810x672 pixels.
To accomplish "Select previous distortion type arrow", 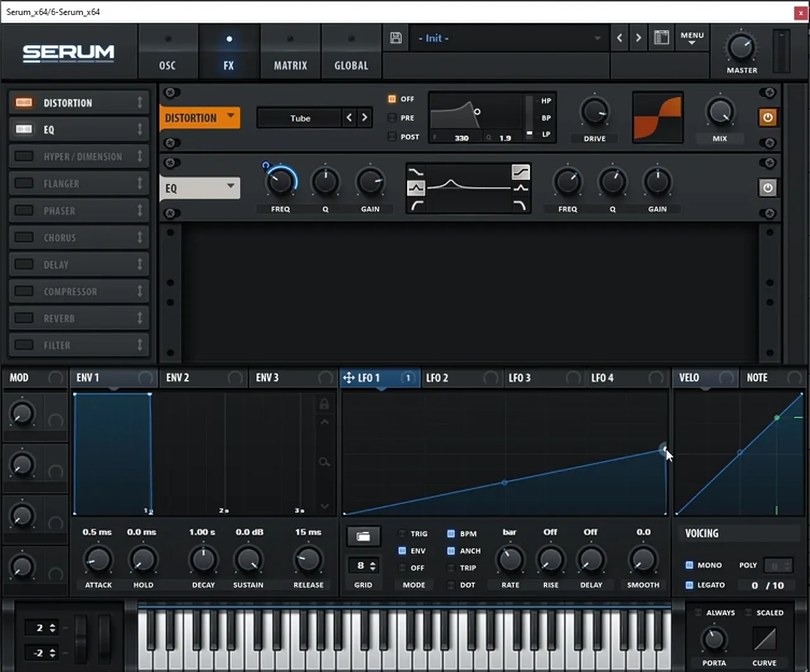I will (x=349, y=118).
